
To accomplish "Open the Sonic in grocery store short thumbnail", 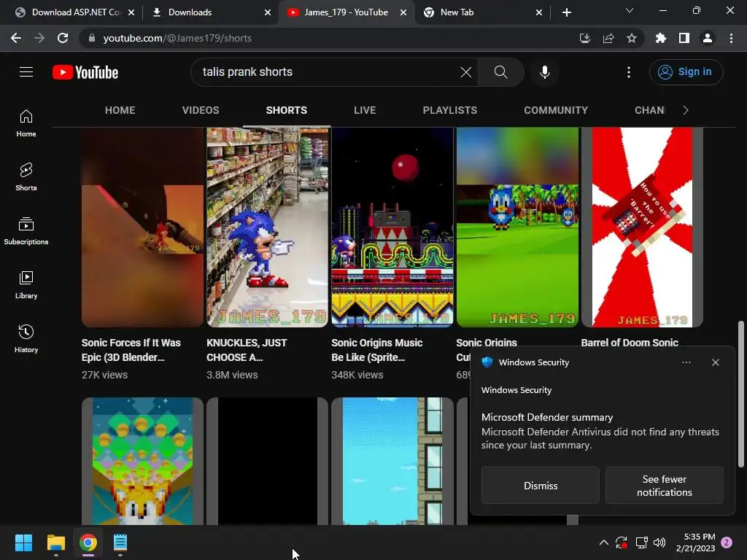I will click(267, 227).
